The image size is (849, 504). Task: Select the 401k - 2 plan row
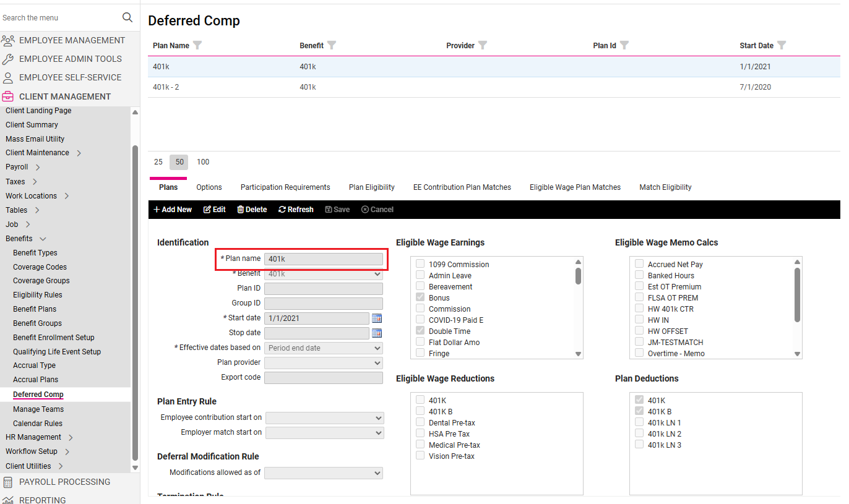pyautogui.click(x=166, y=87)
